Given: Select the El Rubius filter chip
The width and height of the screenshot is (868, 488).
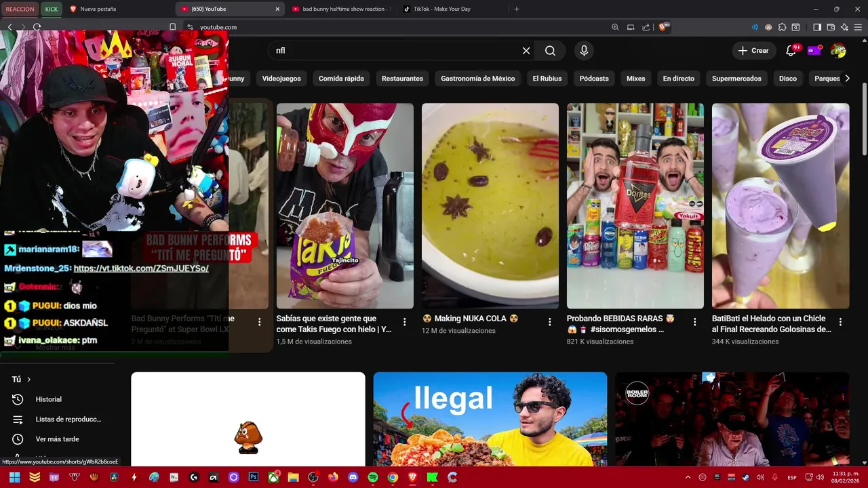Looking at the screenshot, I should click(547, 79).
